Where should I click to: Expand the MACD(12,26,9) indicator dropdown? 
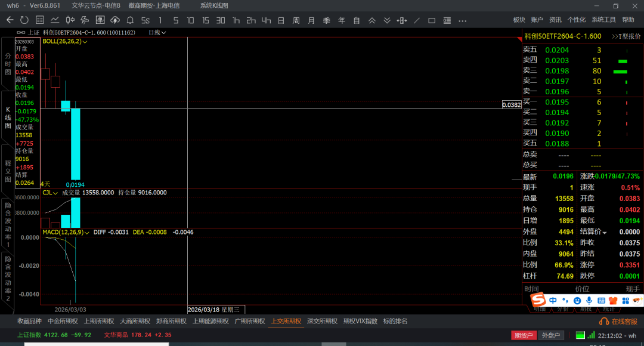(x=88, y=232)
